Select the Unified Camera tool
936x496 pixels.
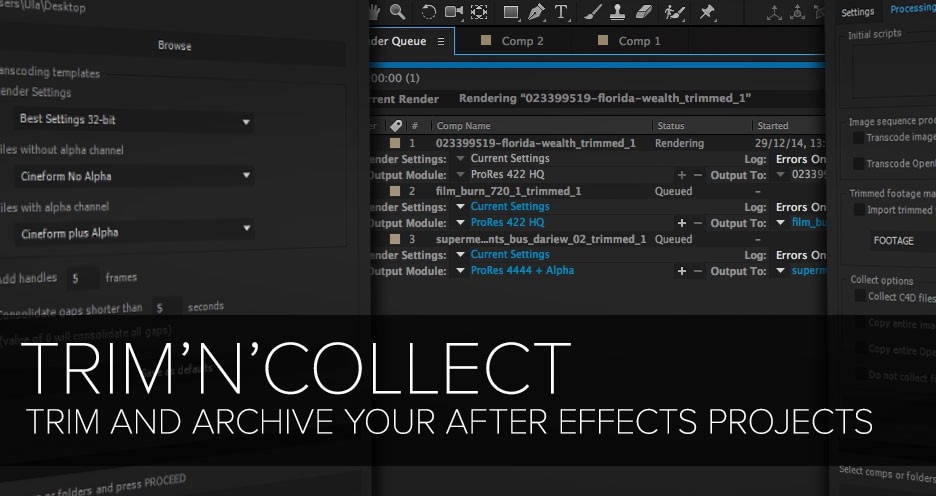pyautogui.click(x=454, y=12)
